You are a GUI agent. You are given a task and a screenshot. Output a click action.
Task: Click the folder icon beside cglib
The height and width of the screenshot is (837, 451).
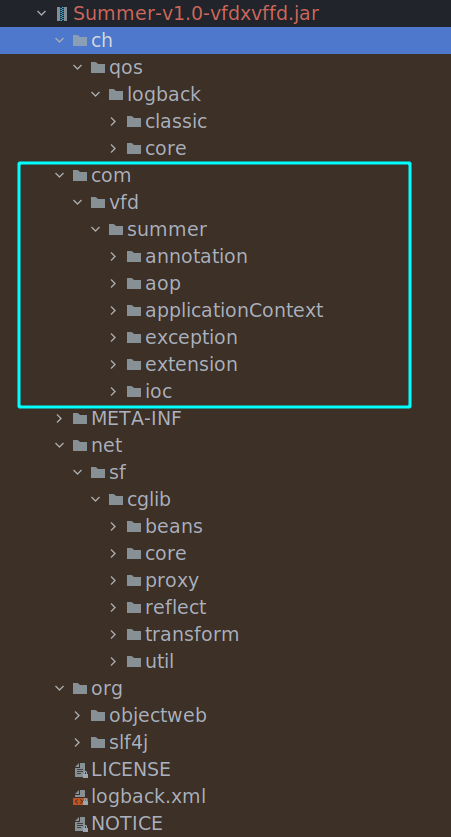tap(115, 500)
